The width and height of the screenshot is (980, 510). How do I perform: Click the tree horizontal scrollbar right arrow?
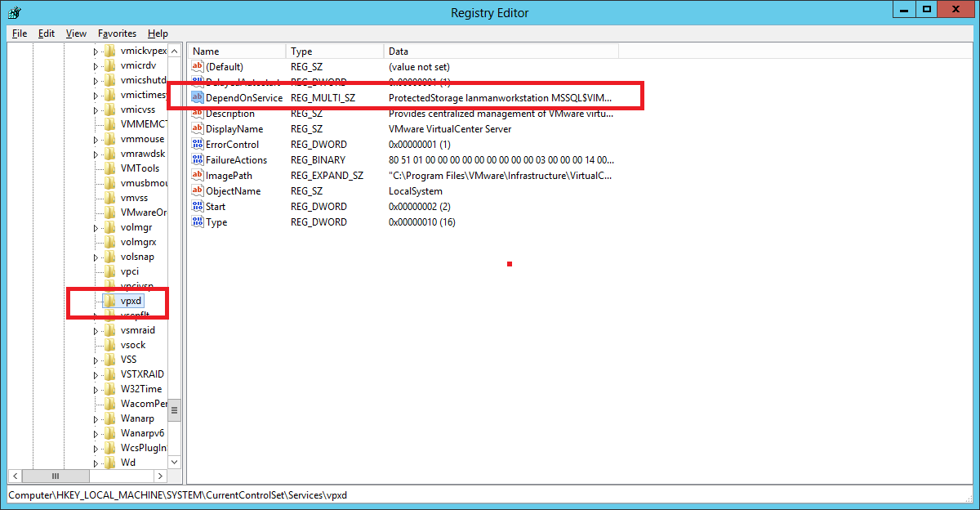(160, 476)
